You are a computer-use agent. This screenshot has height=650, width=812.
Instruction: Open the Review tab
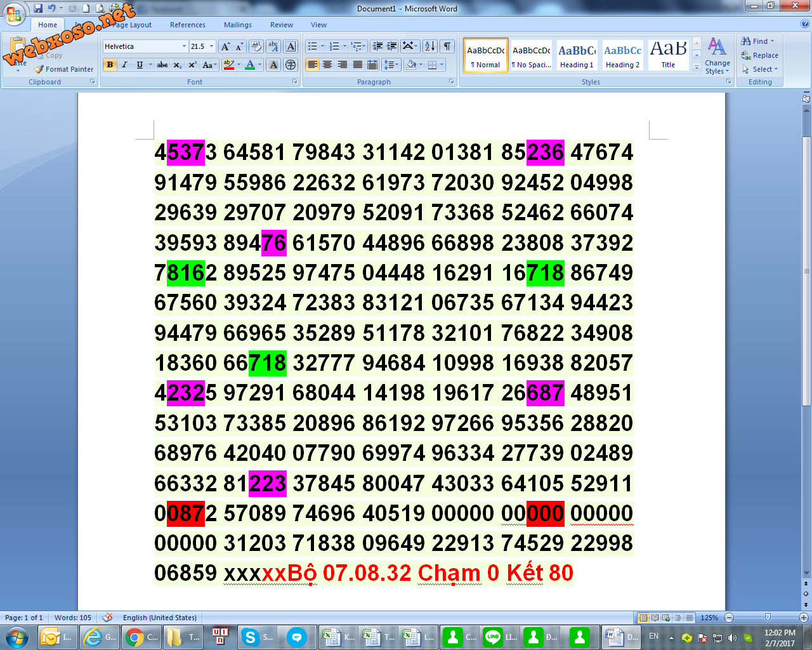(282, 25)
